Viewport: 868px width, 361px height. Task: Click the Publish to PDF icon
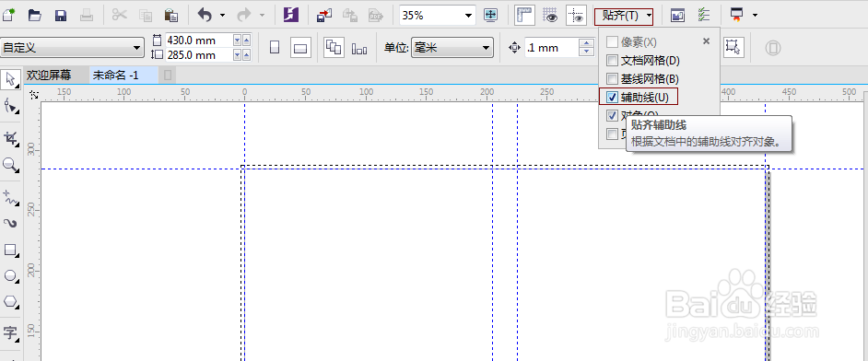pos(377,15)
